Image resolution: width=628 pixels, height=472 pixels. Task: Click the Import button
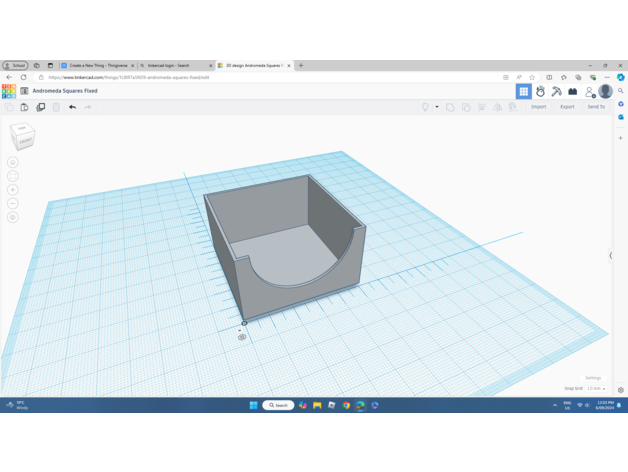coord(538,107)
